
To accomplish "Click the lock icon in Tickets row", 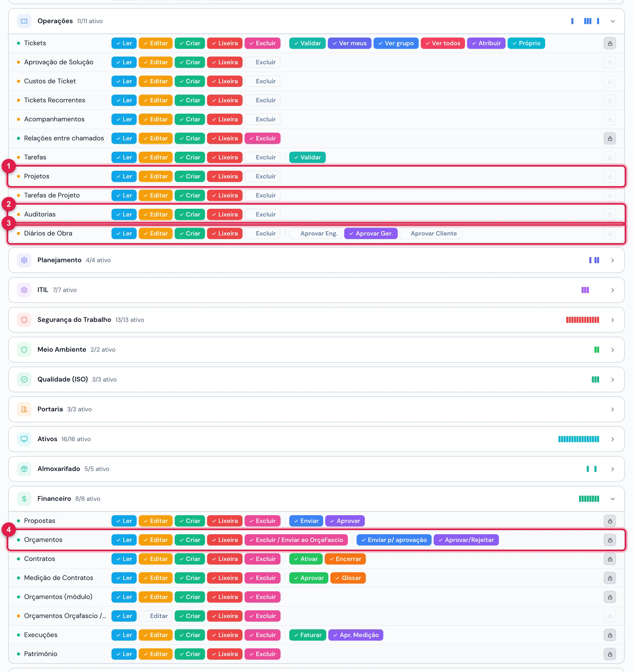I will tap(610, 43).
